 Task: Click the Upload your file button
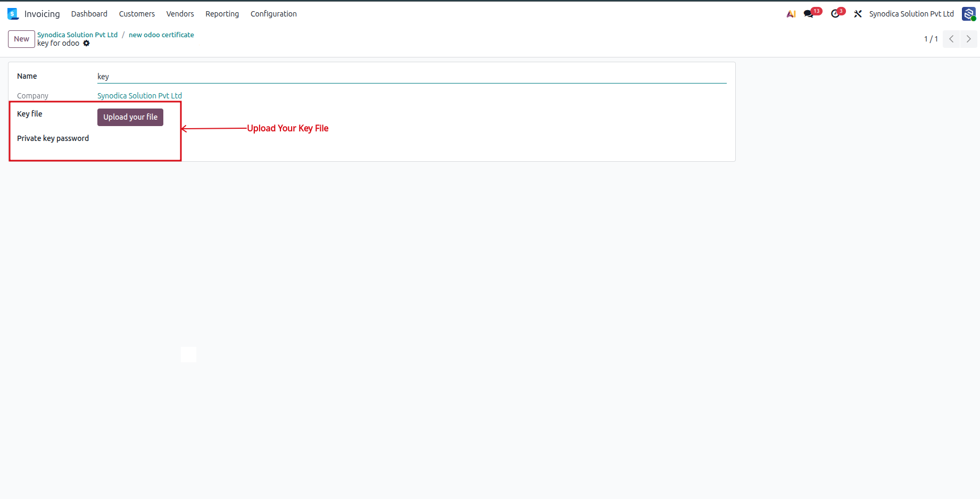[x=130, y=117]
